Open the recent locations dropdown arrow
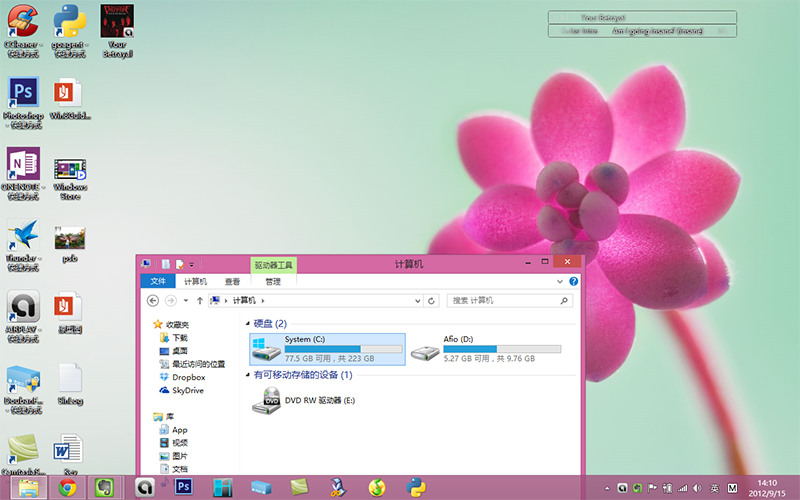Image resolution: width=800 pixels, height=500 pixels. [x=186, y=301]
